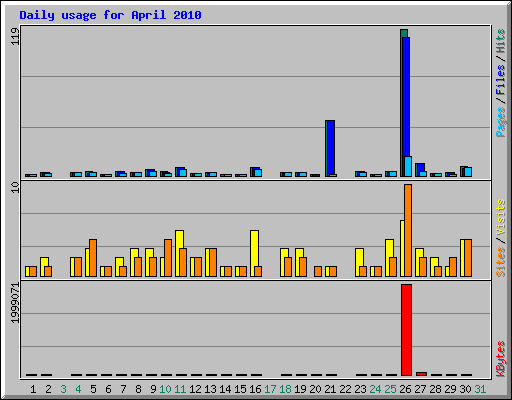
Task: Click the green day 17 label
Action: (x=270, y=389)
